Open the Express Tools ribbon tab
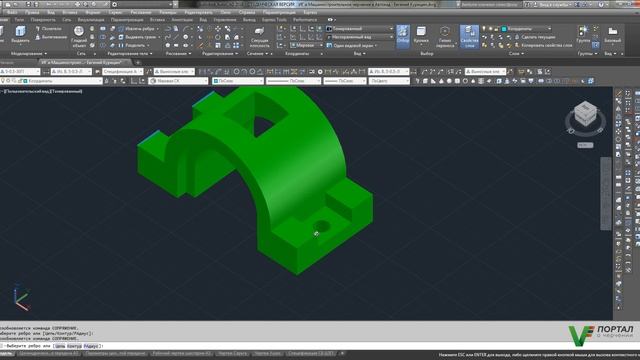This screenshot has height=360, width=640. point(274,20)
